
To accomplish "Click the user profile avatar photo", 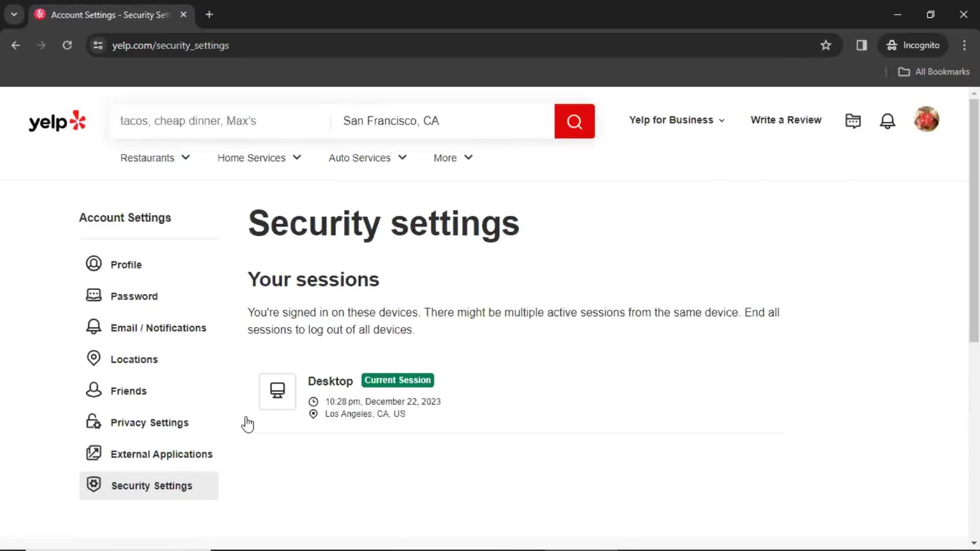I will (x=926, y=119).
